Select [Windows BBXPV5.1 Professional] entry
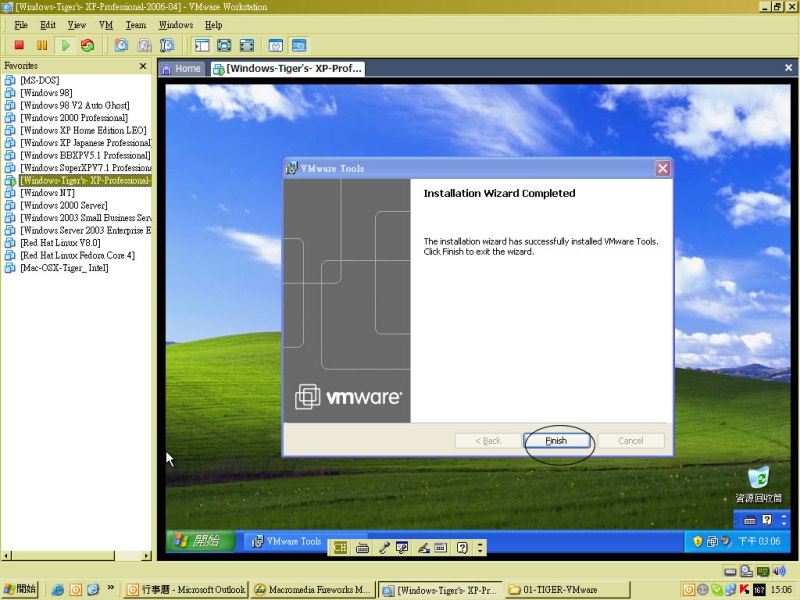This screenshot has height=600, width=800. pos(85,155)
